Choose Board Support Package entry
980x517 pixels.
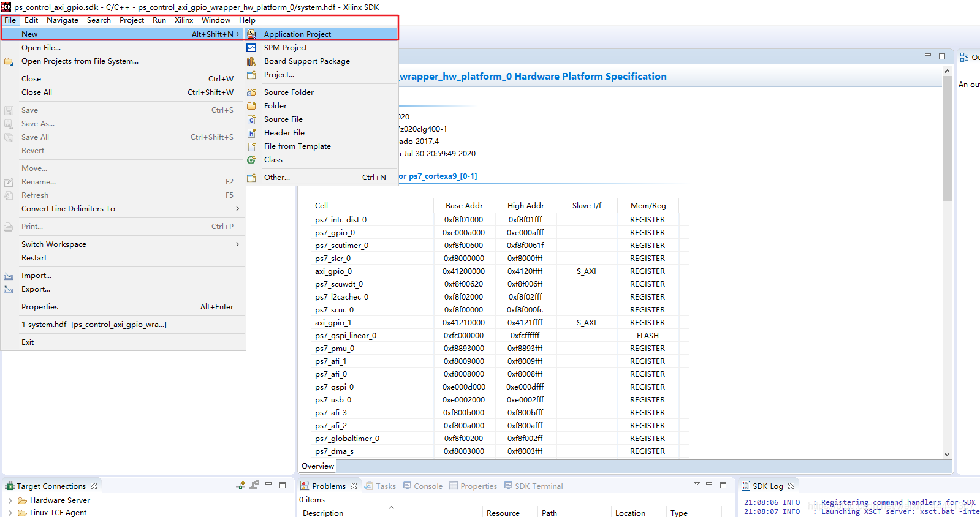(x=321, y=61)
